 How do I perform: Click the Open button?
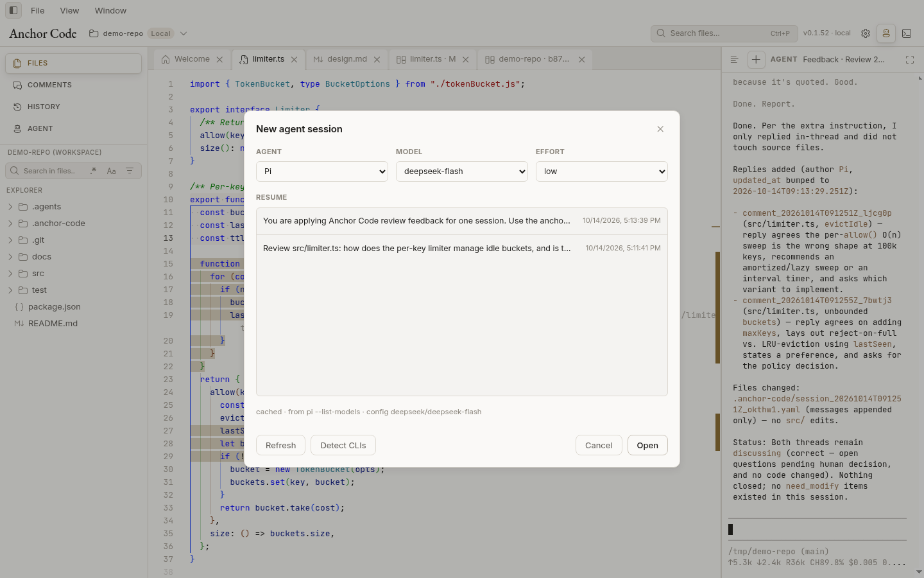[647, 445]
